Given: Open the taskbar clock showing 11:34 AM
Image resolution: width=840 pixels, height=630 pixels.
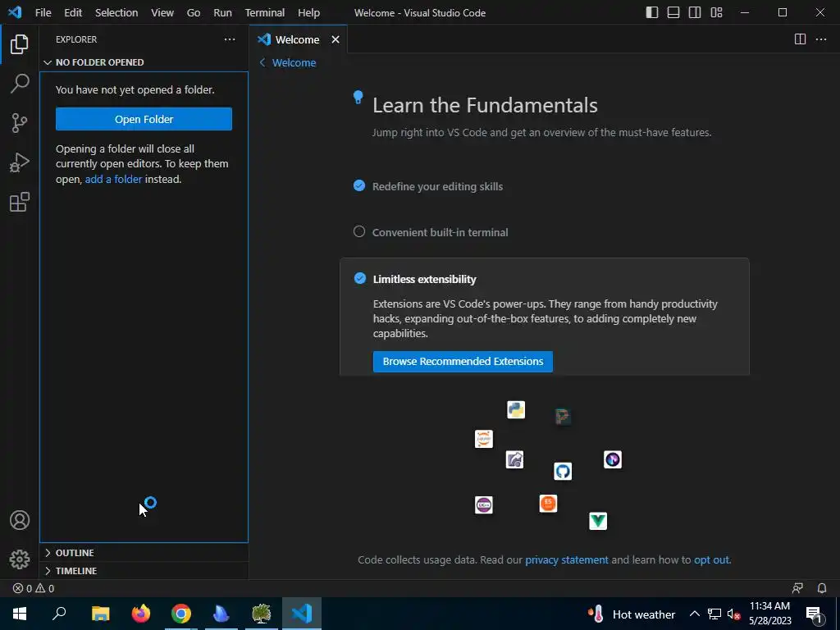Looking at the screenshot, I should tap(769, 614).
